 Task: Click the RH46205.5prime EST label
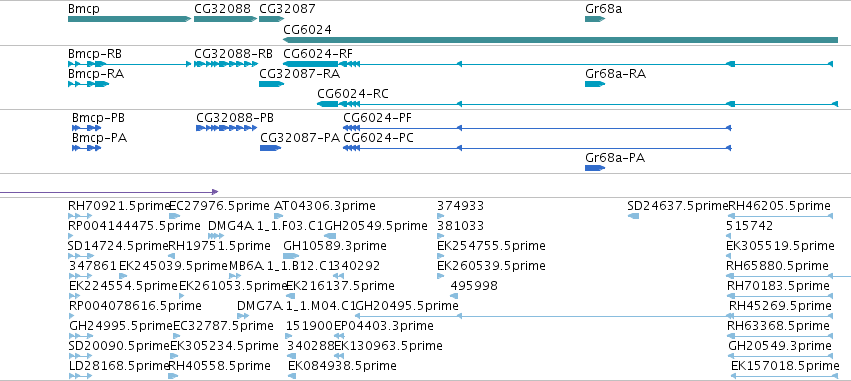click(x=779, y=206)
